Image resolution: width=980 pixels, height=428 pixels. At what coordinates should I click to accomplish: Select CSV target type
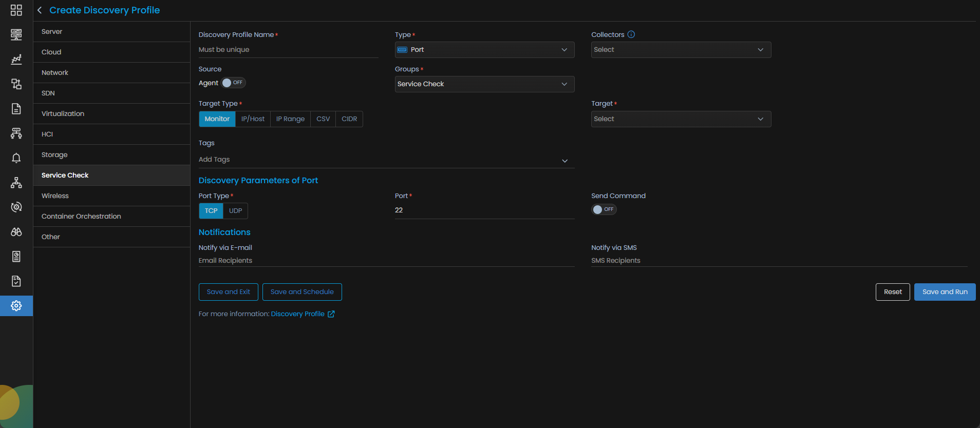(x=323, y=119)
